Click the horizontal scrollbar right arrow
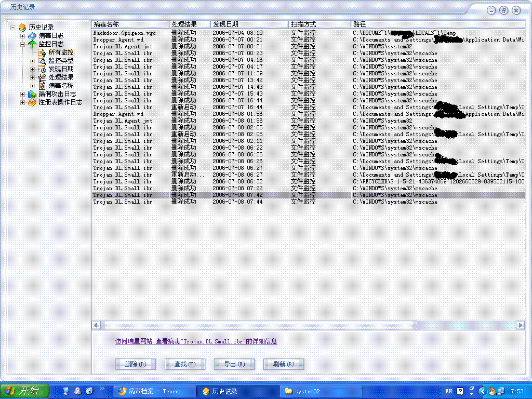 [x=520, y=325]
